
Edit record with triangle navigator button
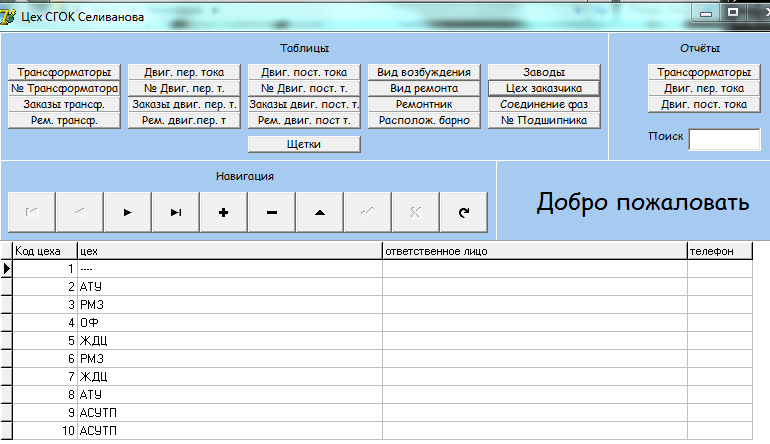point(320,212)
